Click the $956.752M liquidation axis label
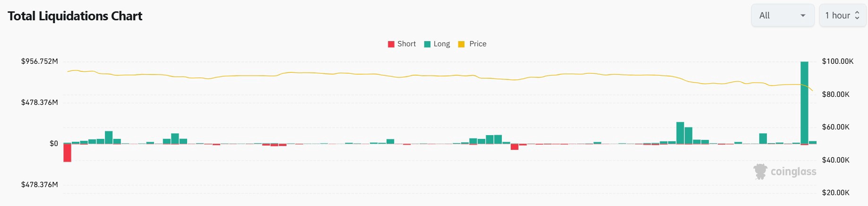 [x=40, y=61]
